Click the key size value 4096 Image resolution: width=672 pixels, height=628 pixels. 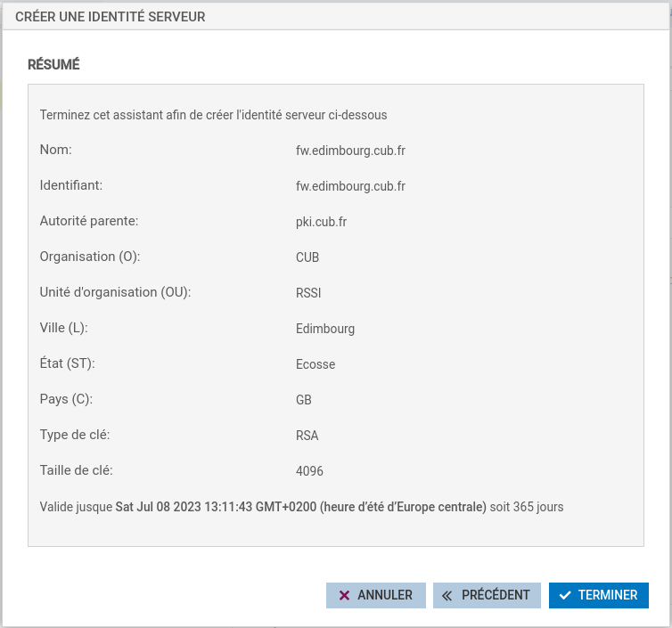309,471
